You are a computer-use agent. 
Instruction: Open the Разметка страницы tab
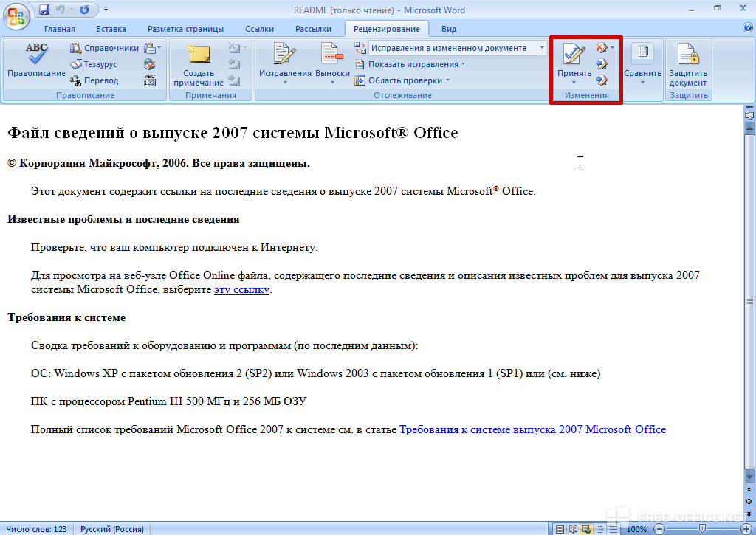pos(185,29)
